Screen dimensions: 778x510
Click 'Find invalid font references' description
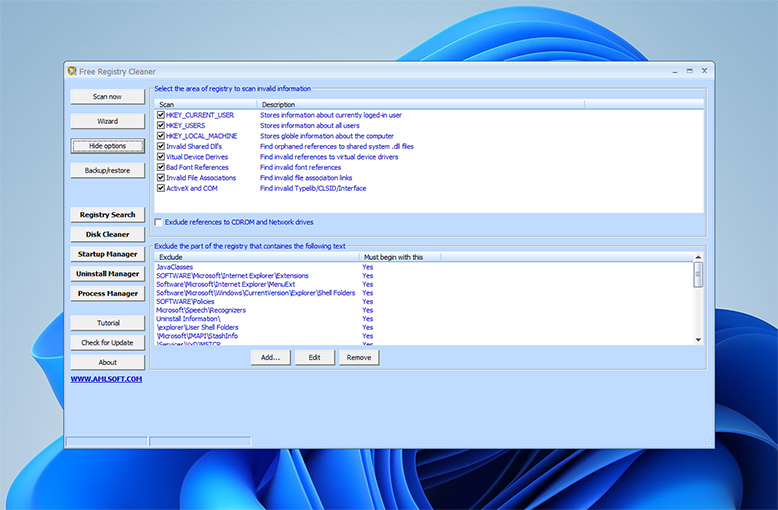coord(300,167)
